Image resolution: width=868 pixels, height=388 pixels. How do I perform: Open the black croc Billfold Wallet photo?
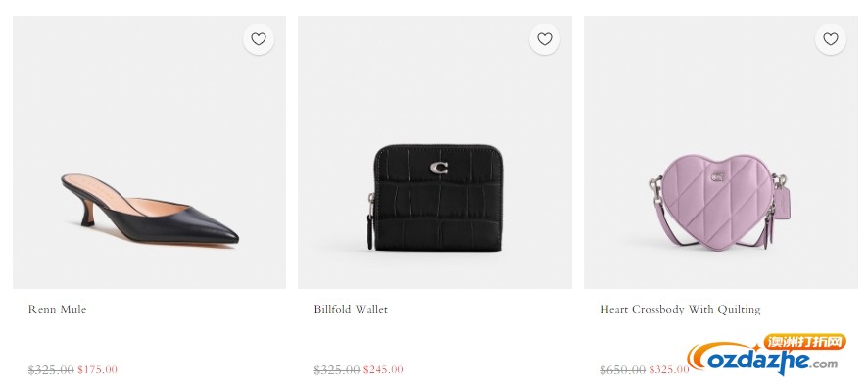tap(435, 152)
